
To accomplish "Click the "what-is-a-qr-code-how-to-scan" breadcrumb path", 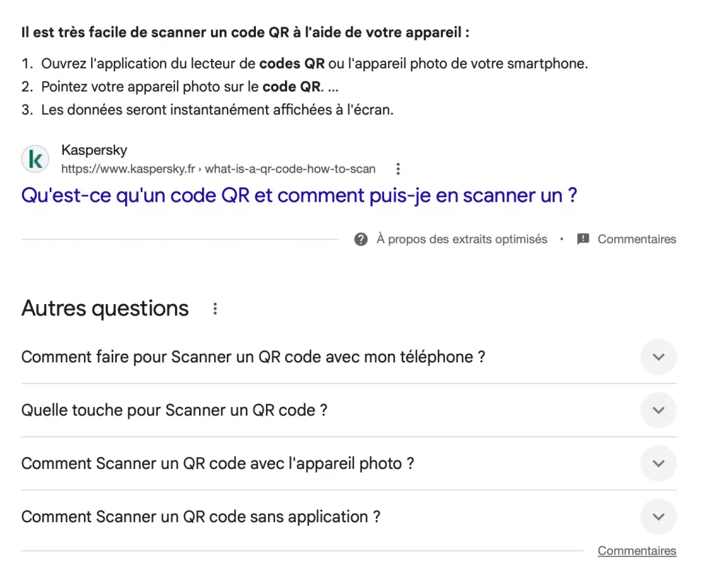I will pyautogui.click(x=290, y=169).
